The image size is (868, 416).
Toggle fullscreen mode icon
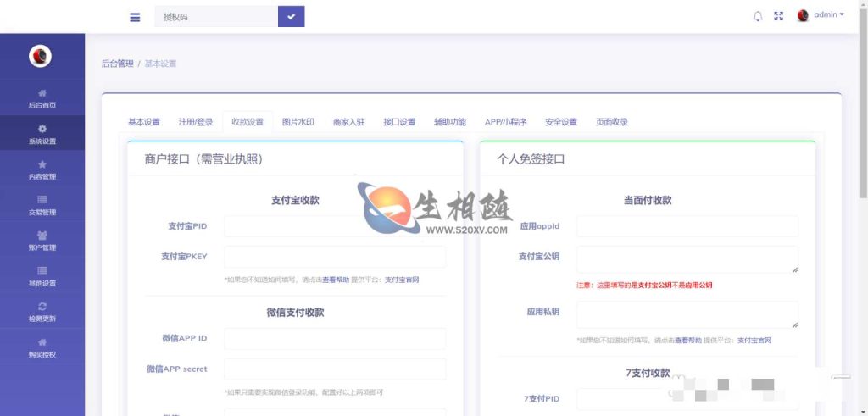coord(778,16)
